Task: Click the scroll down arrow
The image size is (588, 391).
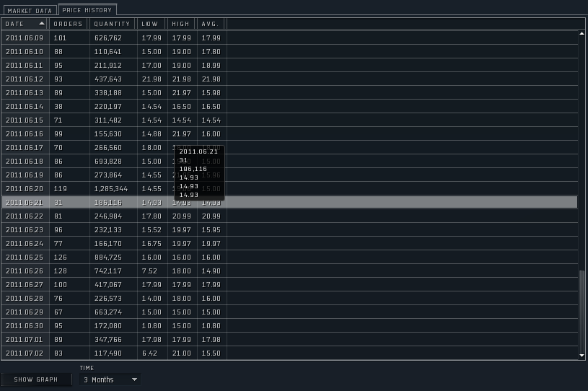Action: click(582, 355)
